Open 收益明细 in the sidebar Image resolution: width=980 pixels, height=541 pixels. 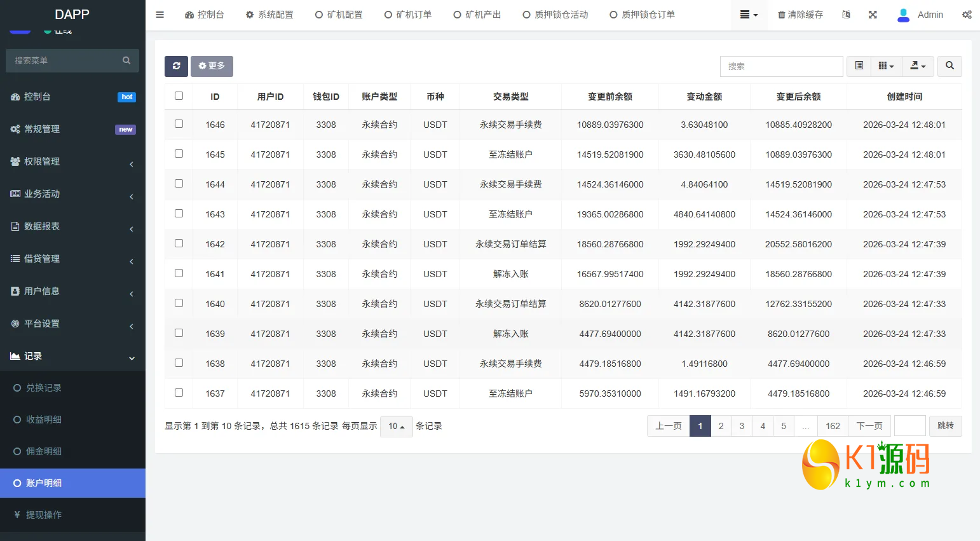(x=44, y=420)
